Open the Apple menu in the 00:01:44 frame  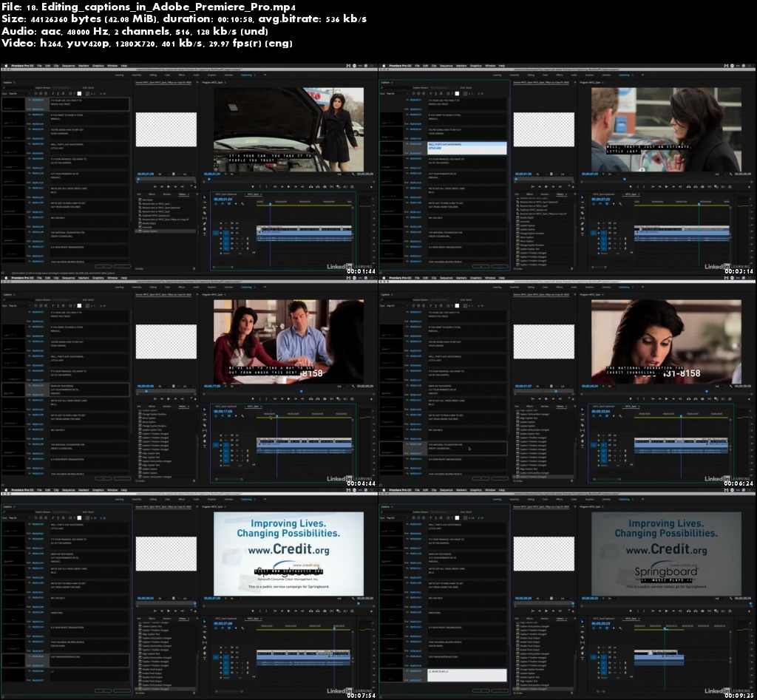6,66
